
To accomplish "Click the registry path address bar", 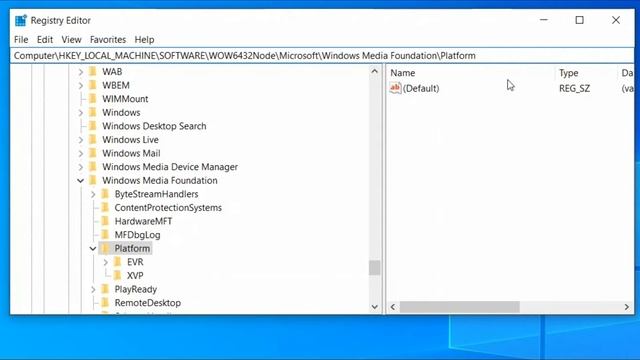I will [x=322, y=56].
